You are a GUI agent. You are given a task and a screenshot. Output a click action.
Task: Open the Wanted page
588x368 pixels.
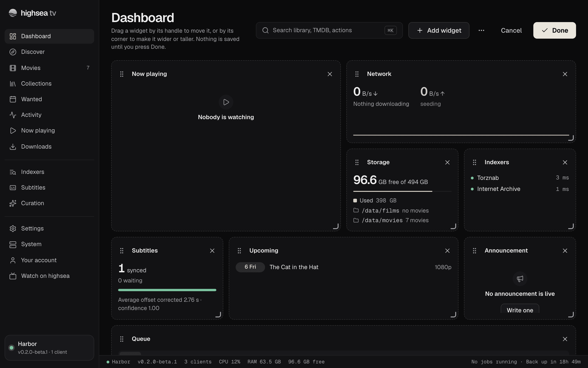(x=49, y=99)
